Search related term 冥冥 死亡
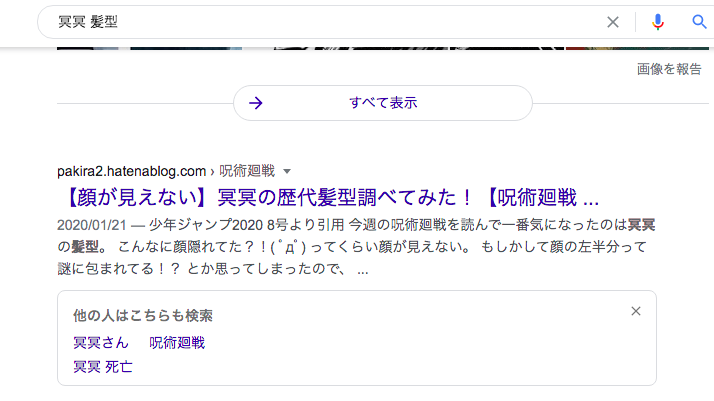 click(x=103, y=367)
